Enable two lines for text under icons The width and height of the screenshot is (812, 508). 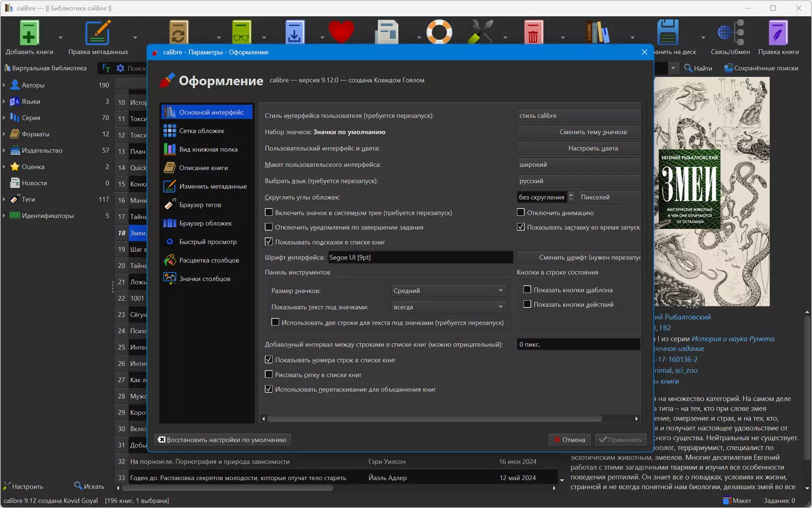click(275, 322)
